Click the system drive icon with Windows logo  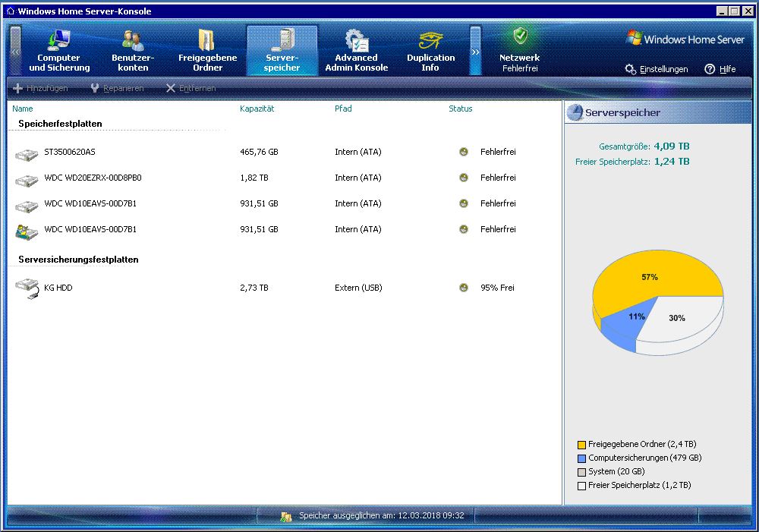tap(27, 231)
